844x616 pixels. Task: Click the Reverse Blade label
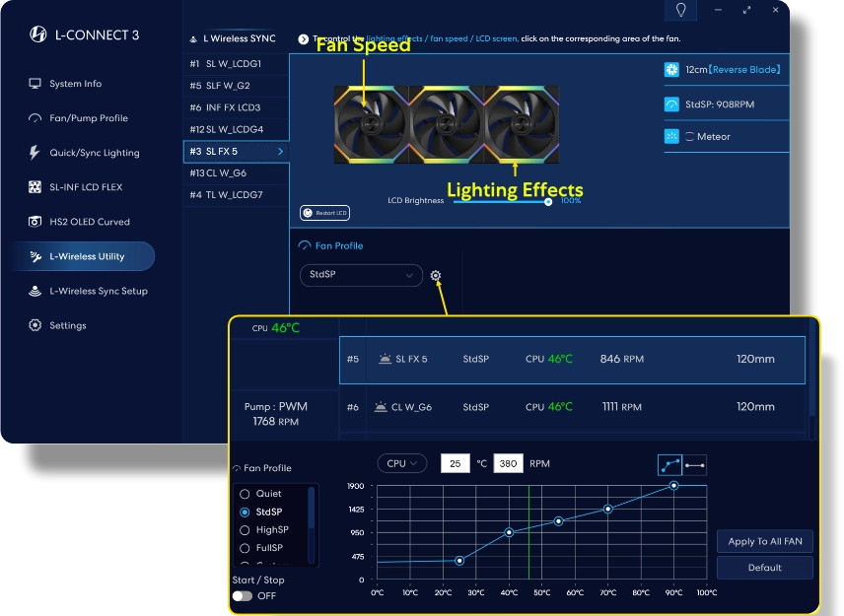pyautogui.click(x=744, y=69)
